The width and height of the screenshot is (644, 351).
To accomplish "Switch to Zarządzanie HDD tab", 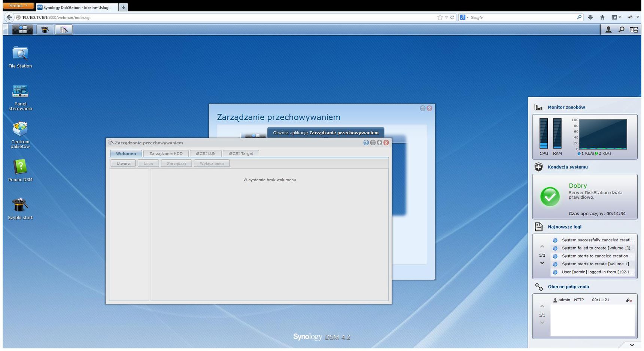I will coord(166,153).
